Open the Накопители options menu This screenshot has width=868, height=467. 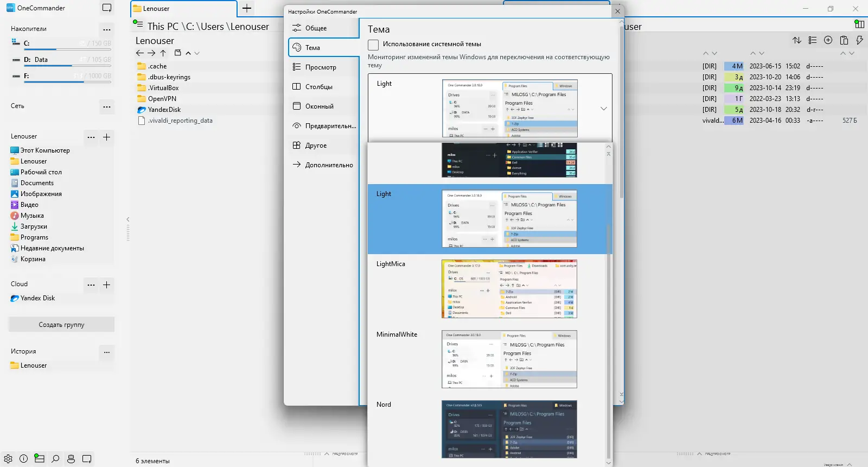pyautogui.click(x=107, y=29)
